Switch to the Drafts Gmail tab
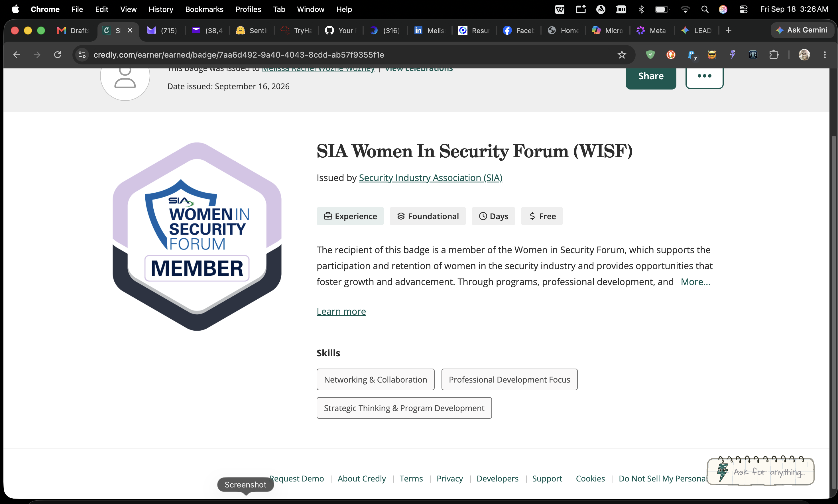The height and width of the screenshot is (504, 838). [x=73, y=31]
